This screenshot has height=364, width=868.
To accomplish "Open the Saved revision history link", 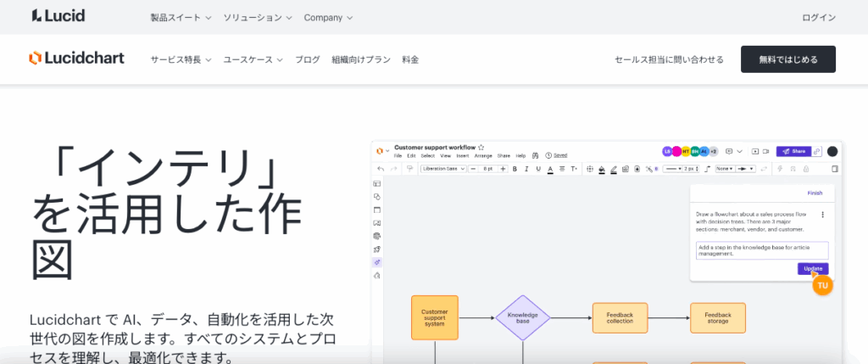I will point(561,155).
